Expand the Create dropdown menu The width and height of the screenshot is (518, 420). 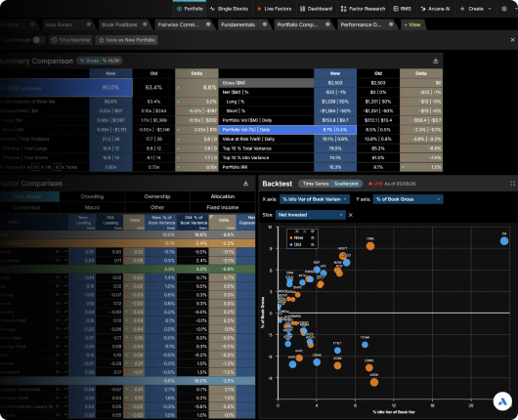pos(476,9)
